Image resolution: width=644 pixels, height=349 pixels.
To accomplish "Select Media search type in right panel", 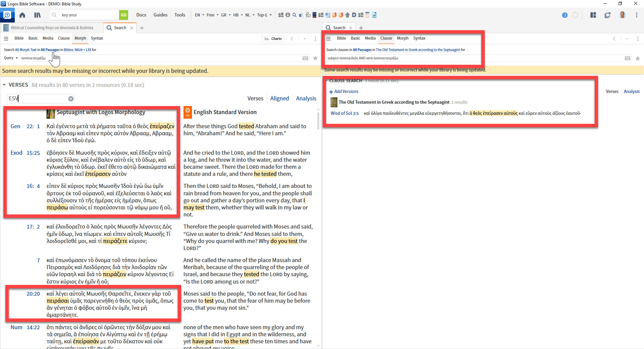I will click(x=370, y=38).
